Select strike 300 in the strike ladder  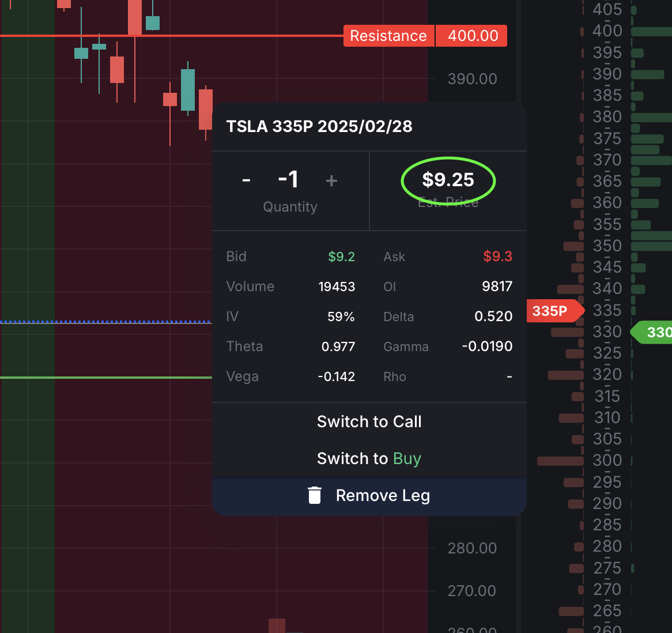(607, 460)
